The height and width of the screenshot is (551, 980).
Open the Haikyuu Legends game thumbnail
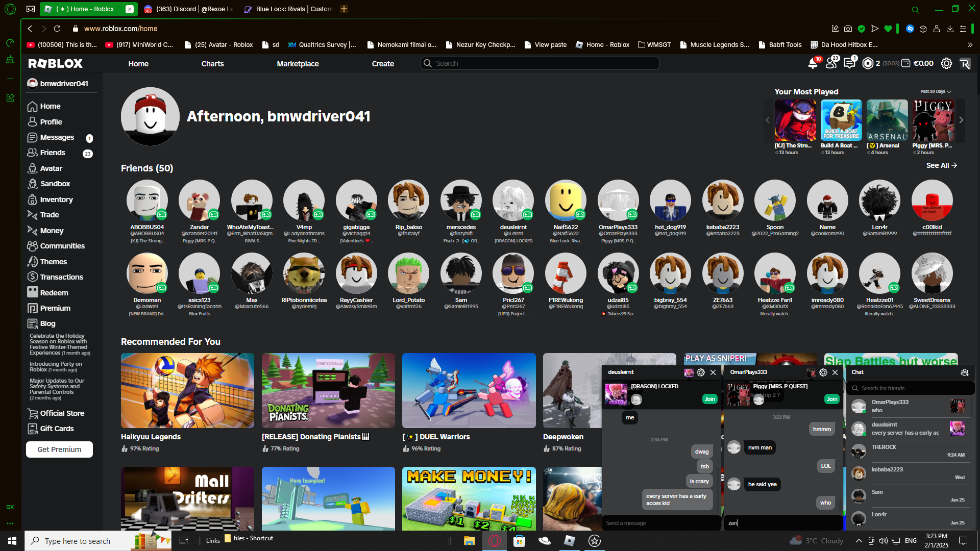(187, 390)
